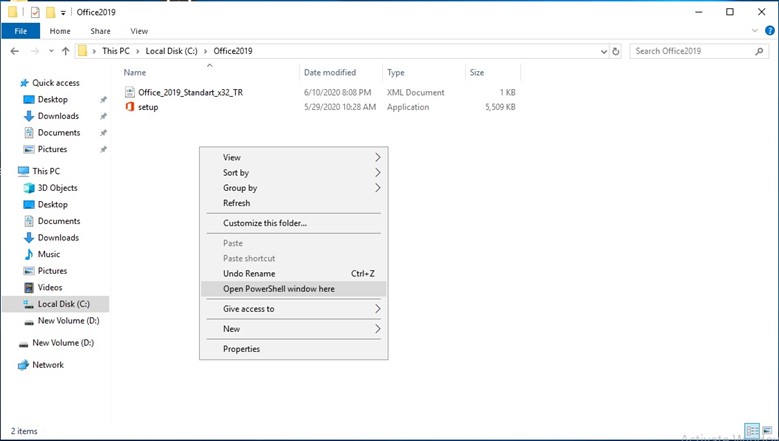
Task: Sort by the Size column header
Action: click(x=493, y=73)
